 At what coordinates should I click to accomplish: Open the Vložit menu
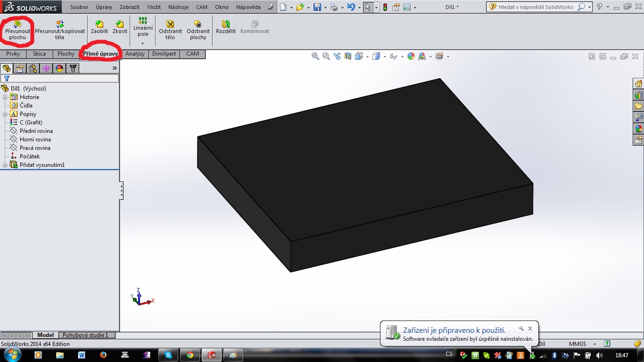(x=154, y=7)
